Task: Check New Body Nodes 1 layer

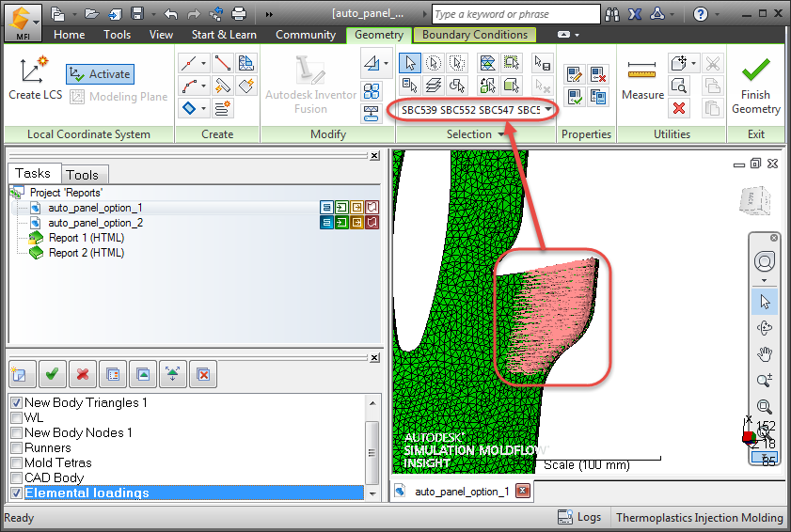Action: [x=17, y=432]
